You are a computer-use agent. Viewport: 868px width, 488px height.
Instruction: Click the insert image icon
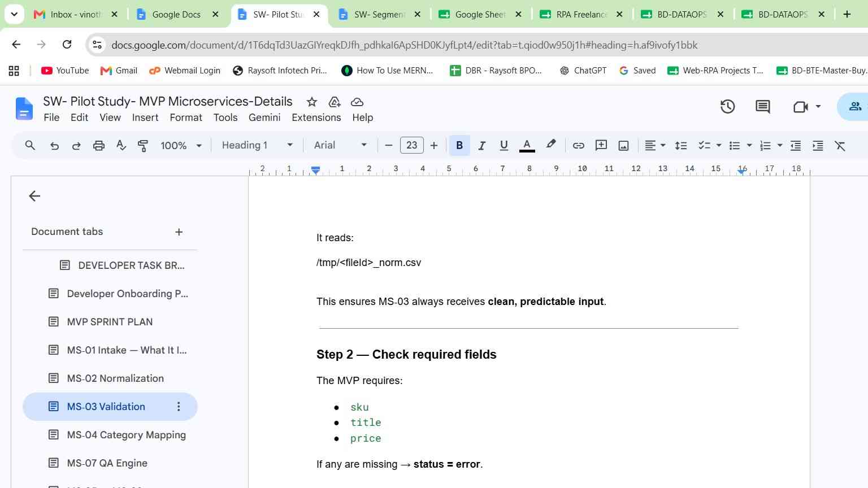coord(623,146)
